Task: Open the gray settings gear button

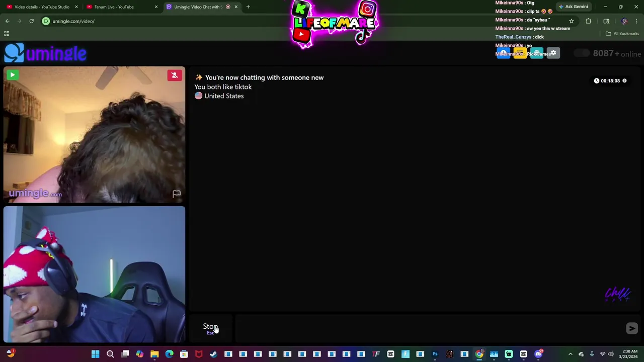Action: tap(553, 53)
